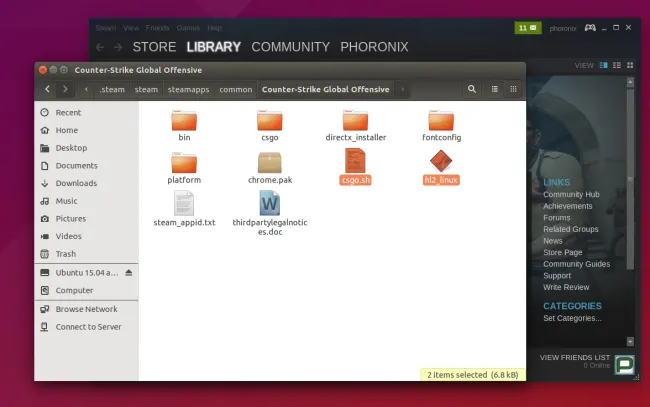Open the friends chat icon in Steam
650x407 pixels.
(624, 364)
